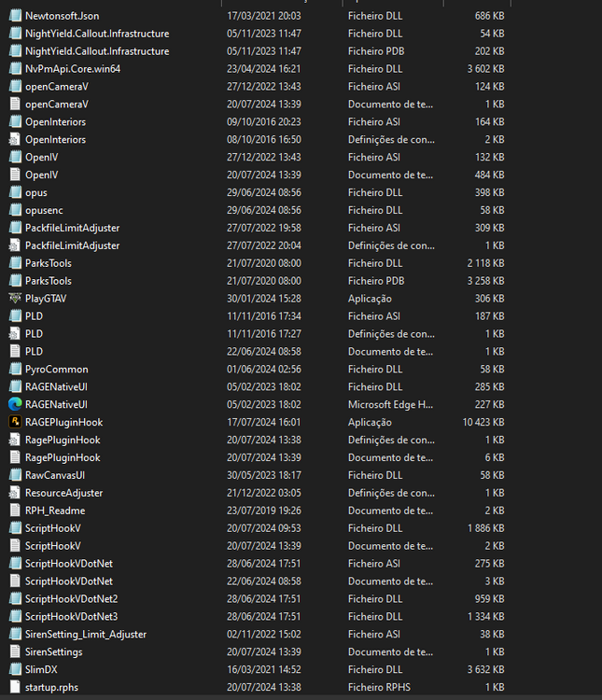Select the PLD configuration settings icon
602x700 pixels.
(x=15, y=333)
